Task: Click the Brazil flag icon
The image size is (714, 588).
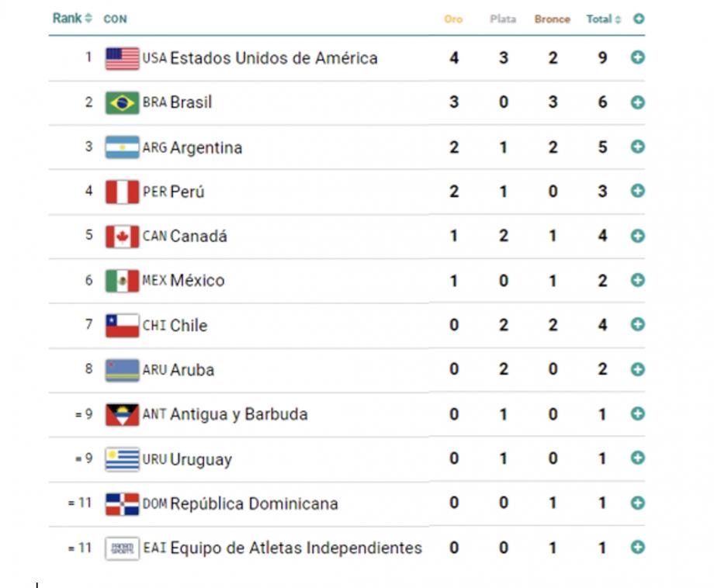Action: pos(122,102)
